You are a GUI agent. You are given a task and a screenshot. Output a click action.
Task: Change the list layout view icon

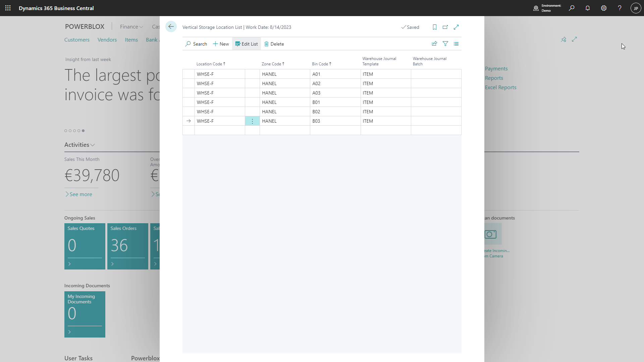pyautogui.click(x=456, y=44)
